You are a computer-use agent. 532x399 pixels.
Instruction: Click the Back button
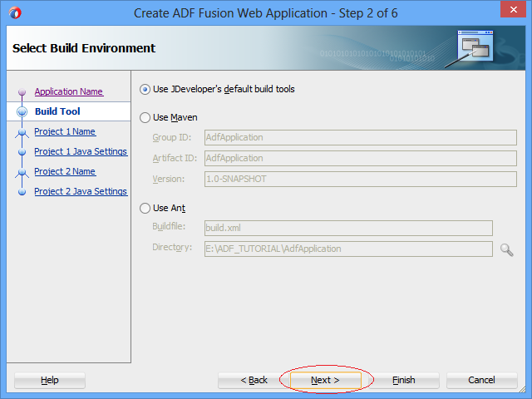[x=254, y=381]
